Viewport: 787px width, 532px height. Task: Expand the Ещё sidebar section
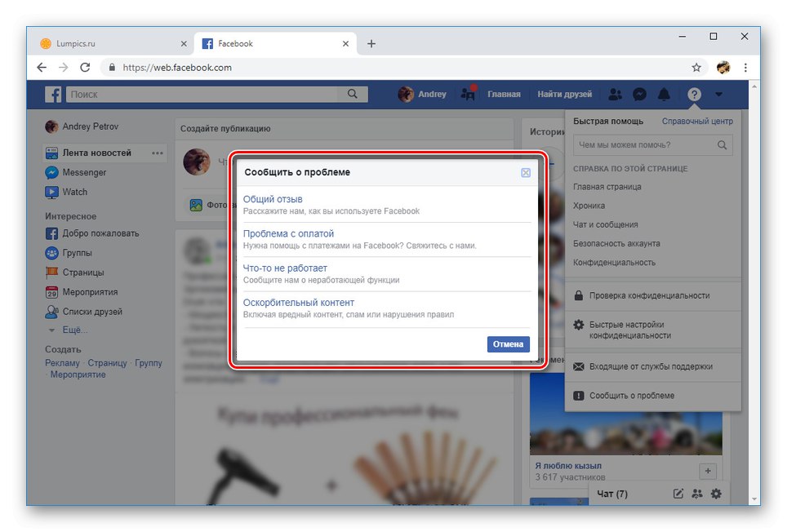click(x=68, y=330)
